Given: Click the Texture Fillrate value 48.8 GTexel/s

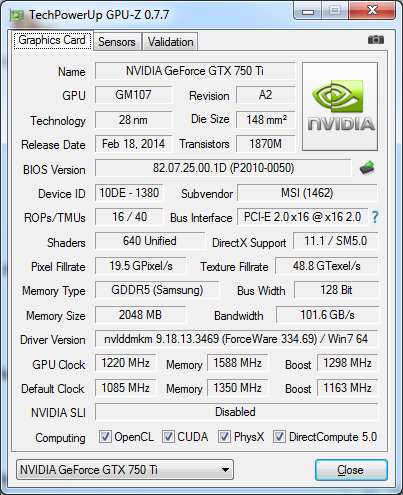Looking at the screenshot, I should (x=327, y=266).
